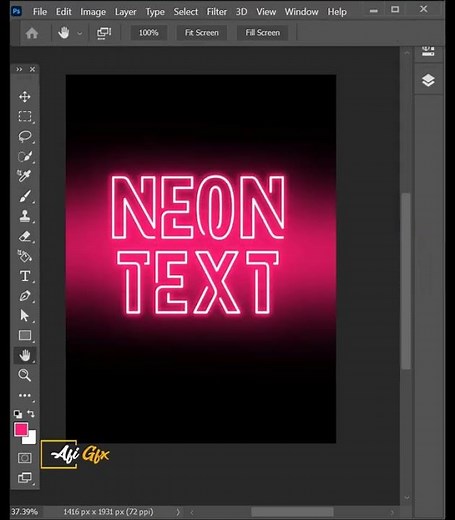Click scroll up arrow of vertical scrollbar
This screenshot has height=520, width=455.
pos(407,53)
